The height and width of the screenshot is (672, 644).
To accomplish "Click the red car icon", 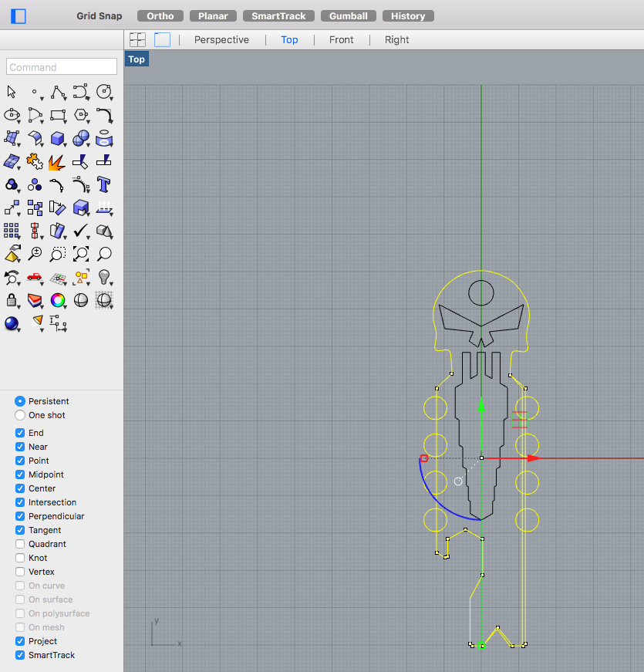I will click(35, 277).
